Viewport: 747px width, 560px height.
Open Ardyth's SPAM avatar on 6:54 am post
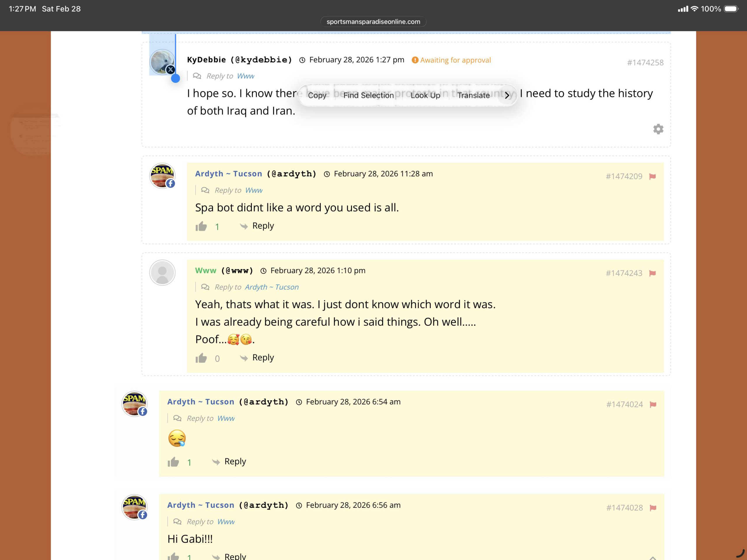[x=135, y=404]
